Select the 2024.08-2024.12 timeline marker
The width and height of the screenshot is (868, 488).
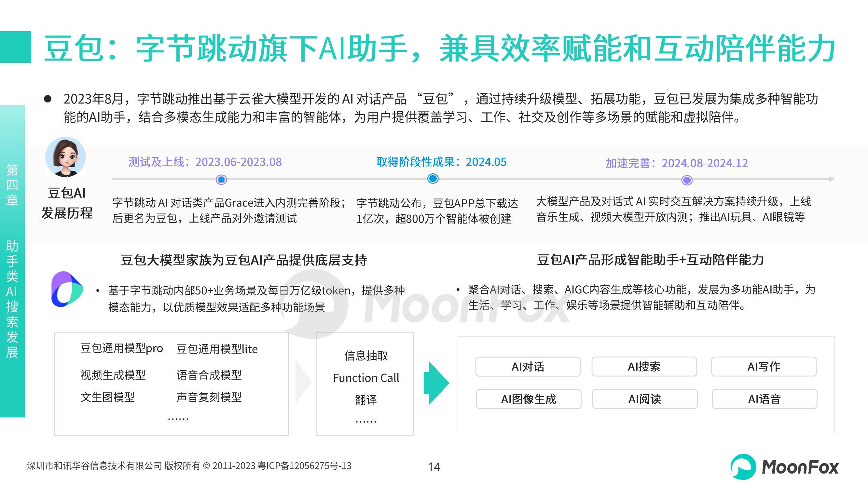[687, 180]
